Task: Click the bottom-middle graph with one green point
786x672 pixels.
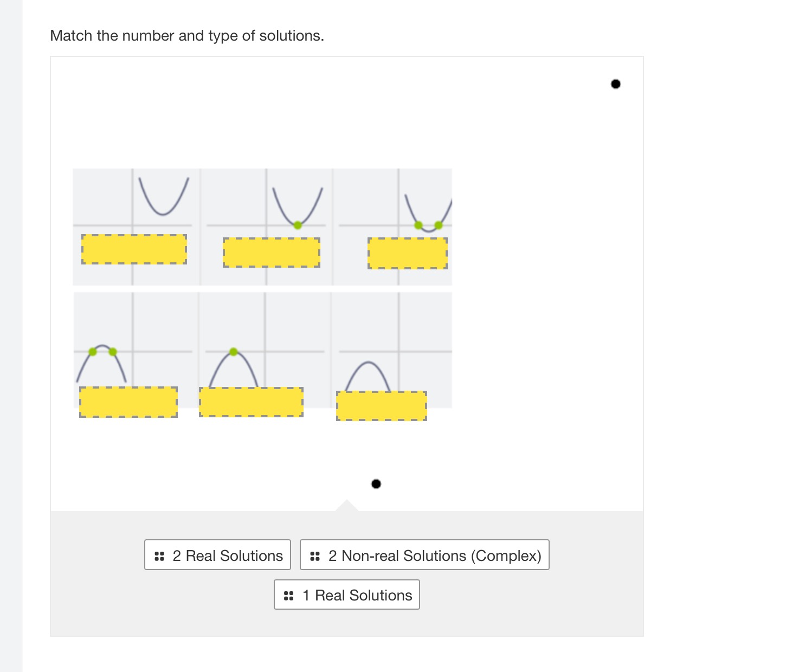Action: pyautogui.click(x=265, y=350)
